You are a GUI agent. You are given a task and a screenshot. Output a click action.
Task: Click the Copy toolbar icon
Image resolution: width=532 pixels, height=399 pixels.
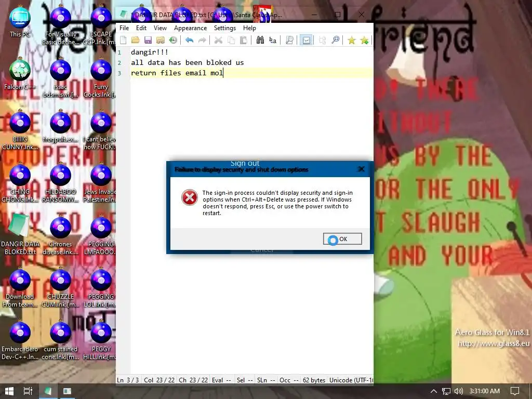(x=231, y=40)
